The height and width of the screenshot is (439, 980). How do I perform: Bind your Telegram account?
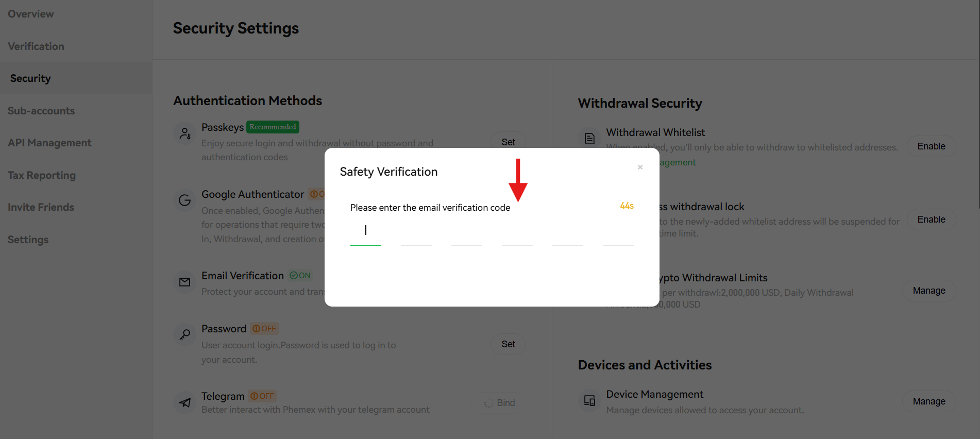tap(499, 402)
